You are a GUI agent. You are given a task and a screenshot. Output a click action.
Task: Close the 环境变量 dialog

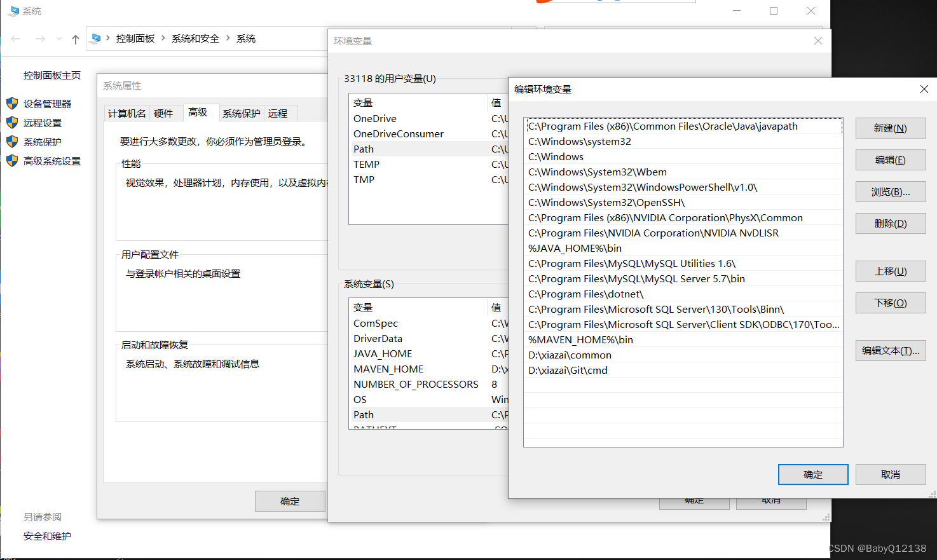pyautogui.click(x=818, y=41)
